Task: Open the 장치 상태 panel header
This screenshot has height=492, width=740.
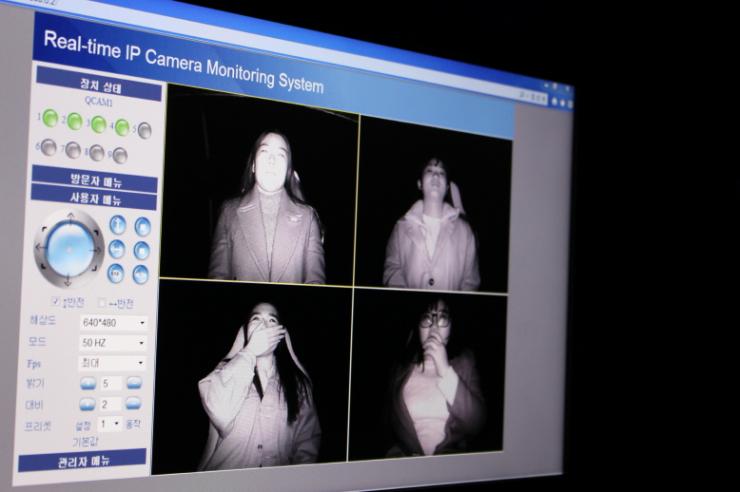Action: click(x=99, y=84)
